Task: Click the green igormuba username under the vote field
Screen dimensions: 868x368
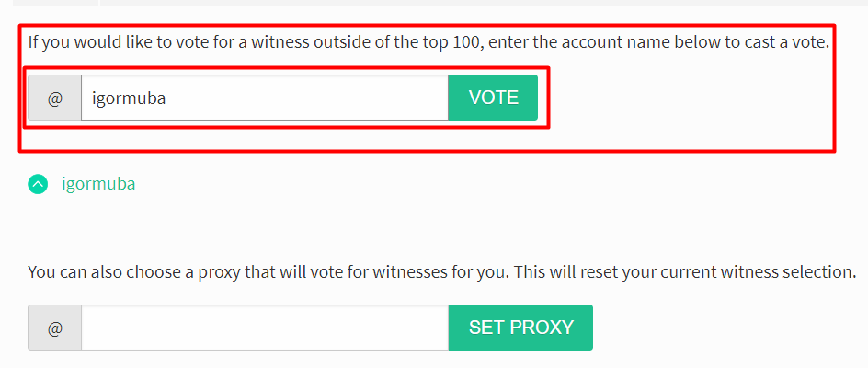Action: pyautogui.click(x=98, y=183)
